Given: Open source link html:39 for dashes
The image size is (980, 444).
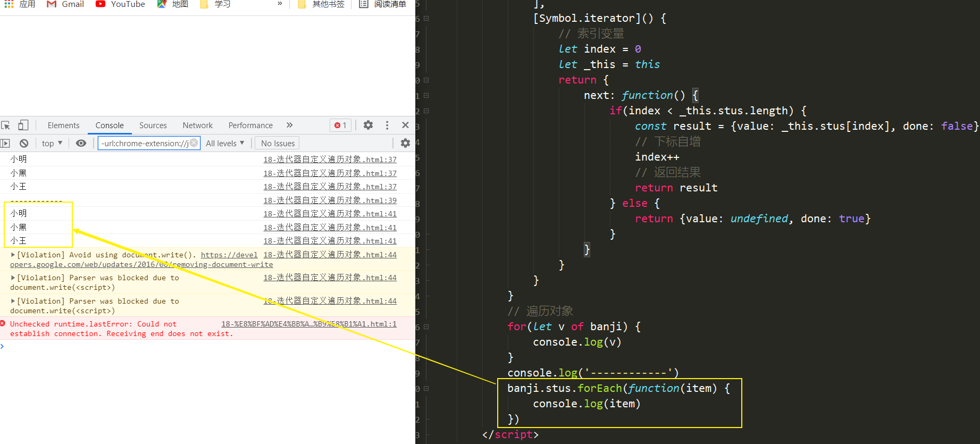Looking at the screenshot, I should click(x=330, y=200).
